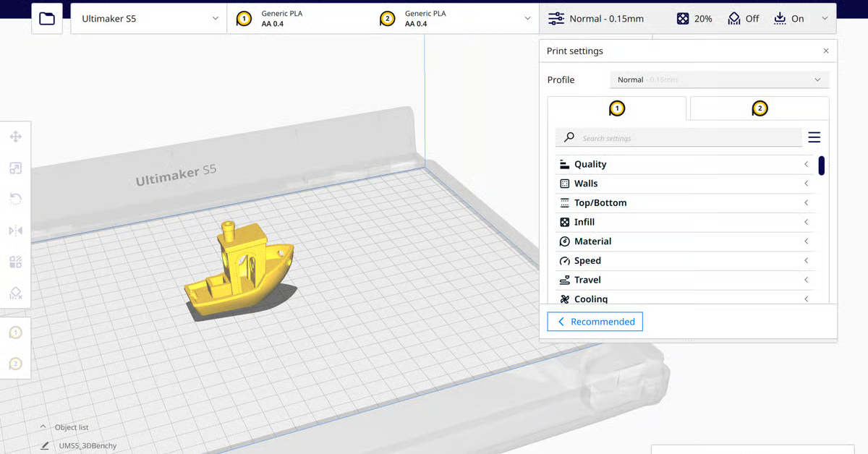
Task: Select extruder 1 in the left sidebar
Action: tap(15, 333)
